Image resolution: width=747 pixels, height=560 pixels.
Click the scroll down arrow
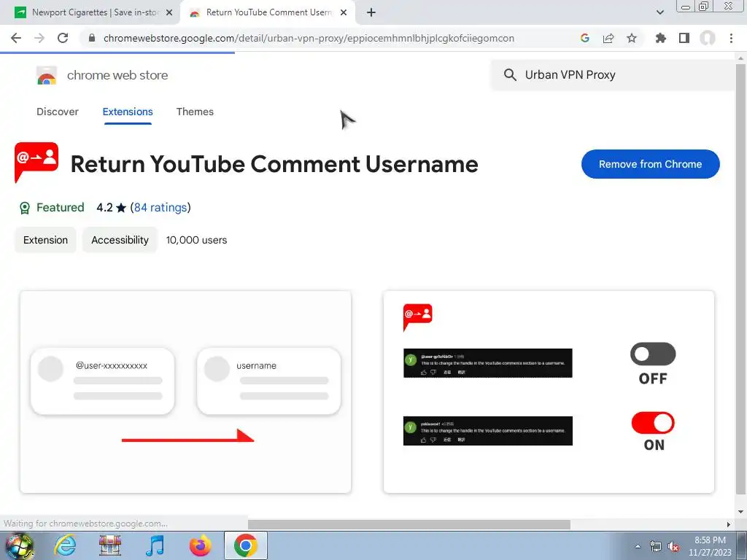click(740, 512)
